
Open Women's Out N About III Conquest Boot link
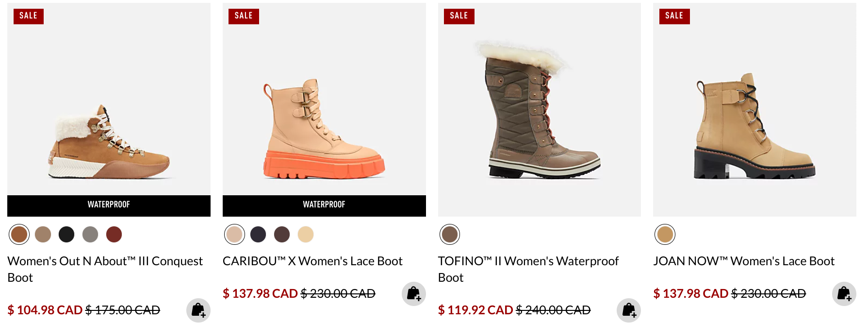tap(105, 269)
